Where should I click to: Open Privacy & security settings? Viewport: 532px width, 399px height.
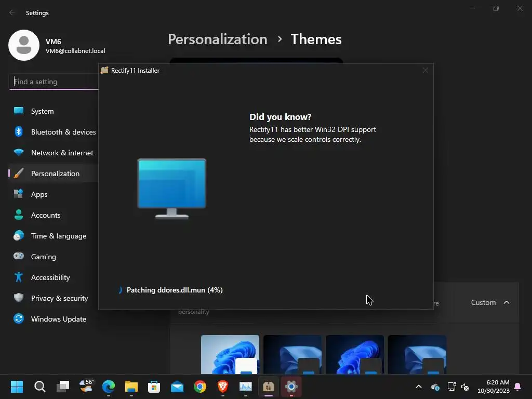coord(54,298)
